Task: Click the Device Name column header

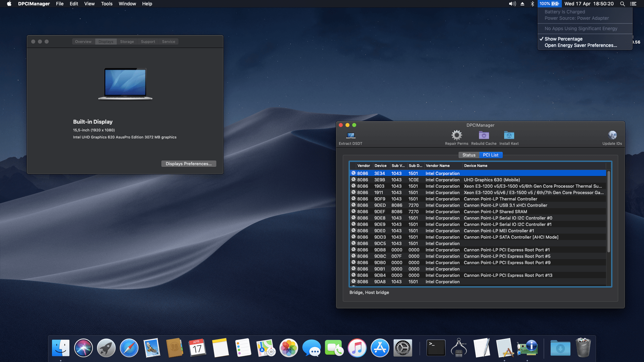Action: point(476,166)
